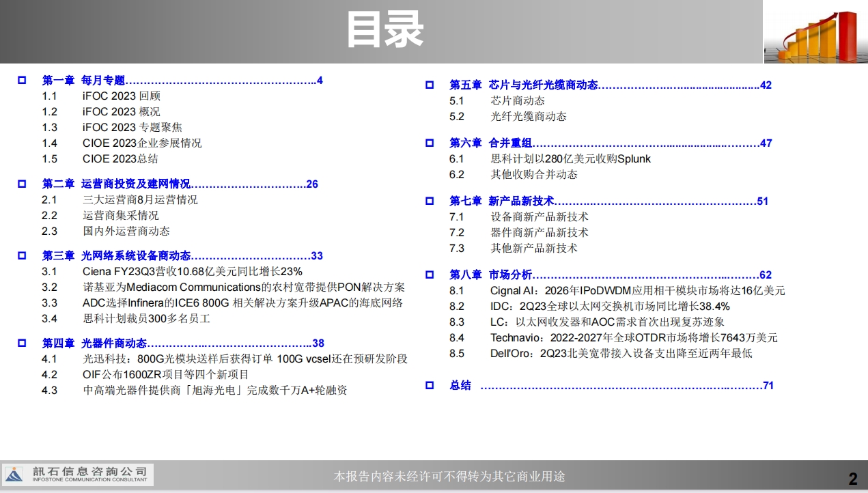Click square bullet beside 第四章 光器件商动态
The image size is (868, 493).
22,343
